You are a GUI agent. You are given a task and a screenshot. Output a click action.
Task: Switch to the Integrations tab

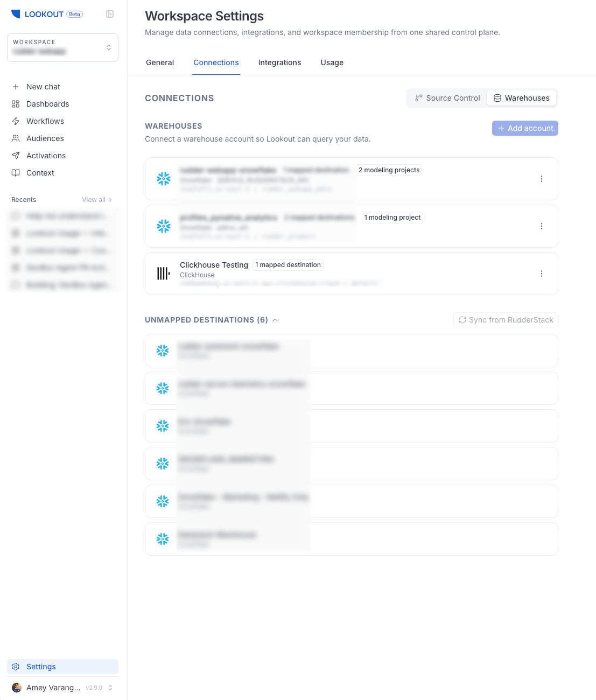(x=279, y=62)
